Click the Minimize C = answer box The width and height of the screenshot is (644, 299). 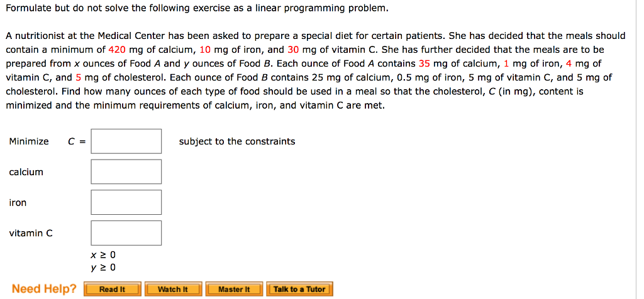click(126, 141)
